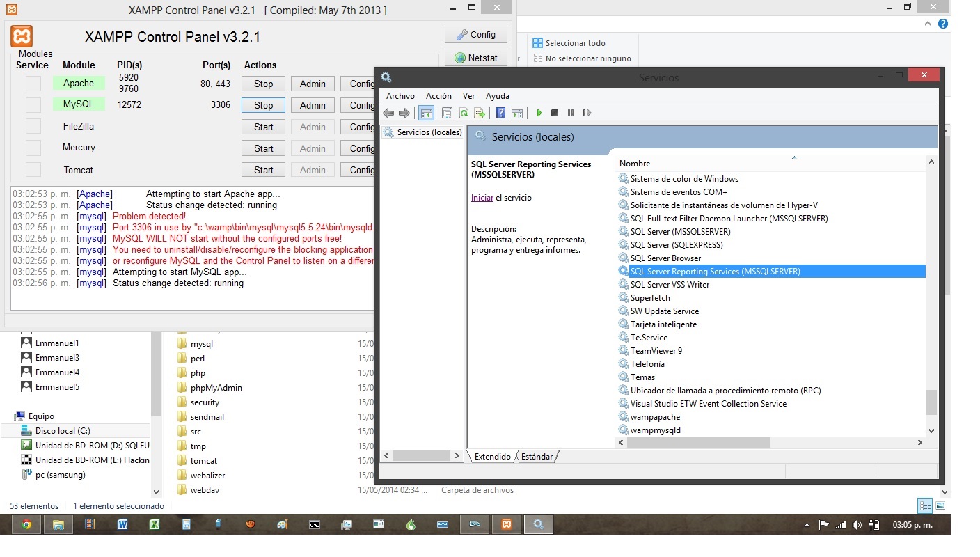Image resolution: width=980 pixels, height=557 pixels.
Task: Click the Export list icon in Services toolbar
Action: point(479,113)
